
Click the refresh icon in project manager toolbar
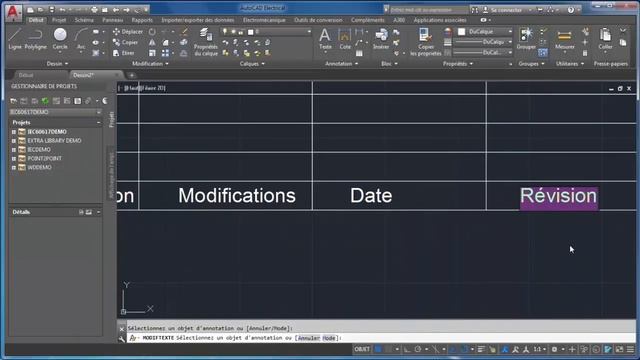pos(45,101)
